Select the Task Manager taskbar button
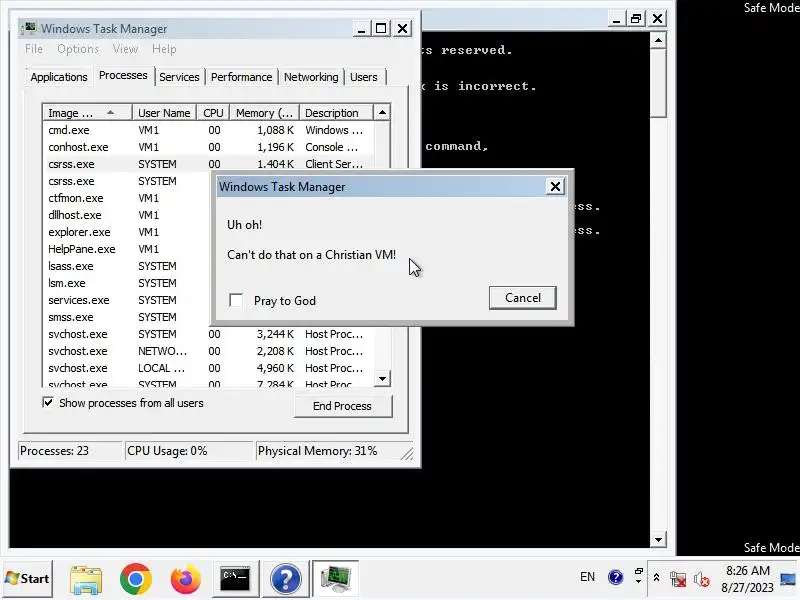Viewport: 800px width, 600px height. (x=335, y=579)
